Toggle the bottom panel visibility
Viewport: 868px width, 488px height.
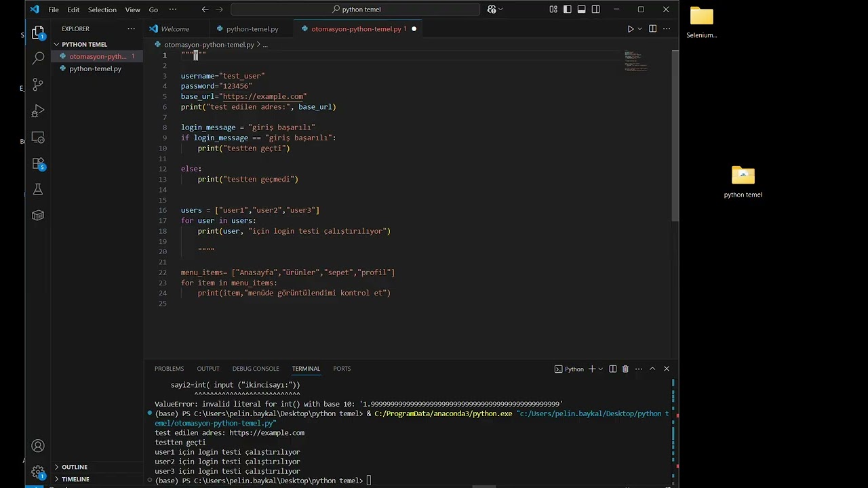(x=582, y=9)
